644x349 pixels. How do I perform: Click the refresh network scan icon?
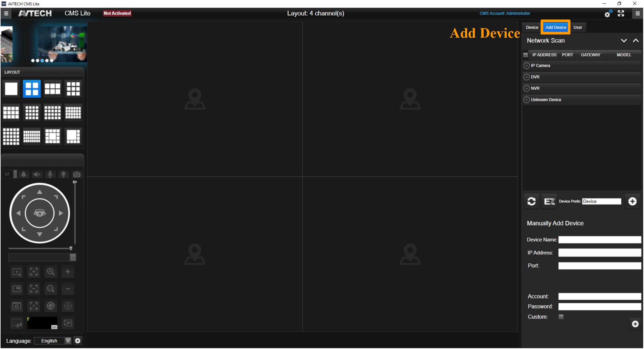click(531, 201)
